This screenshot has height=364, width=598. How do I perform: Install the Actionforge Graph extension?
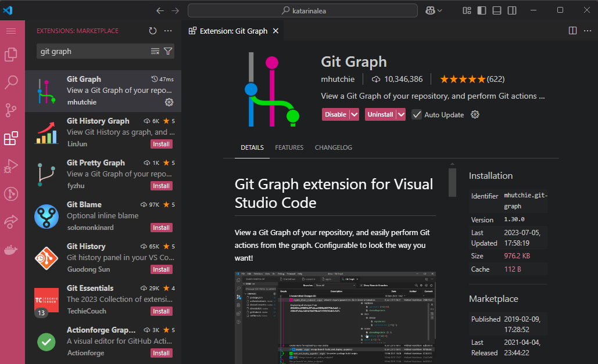(162, 353)
